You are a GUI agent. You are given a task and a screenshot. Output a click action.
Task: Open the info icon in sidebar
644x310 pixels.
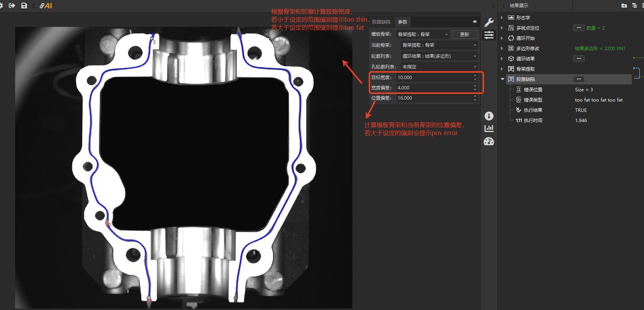tap(489, 116)
